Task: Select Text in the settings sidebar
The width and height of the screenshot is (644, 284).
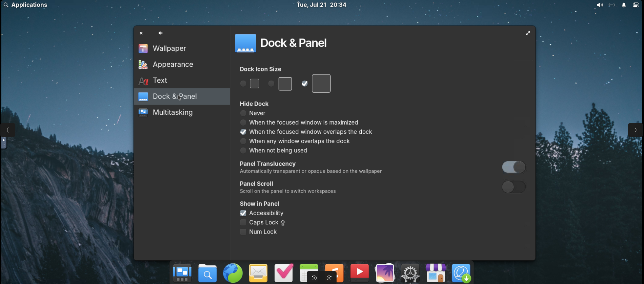Action: click(182, 81)
